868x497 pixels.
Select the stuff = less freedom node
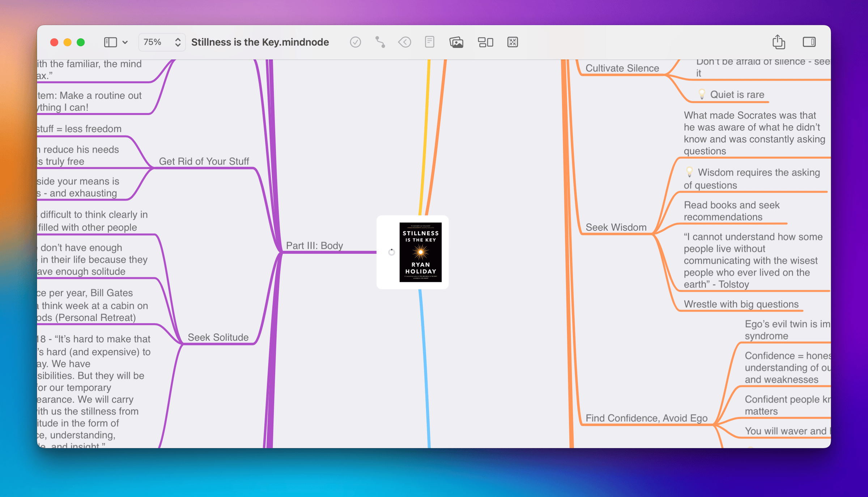(79, 129)
